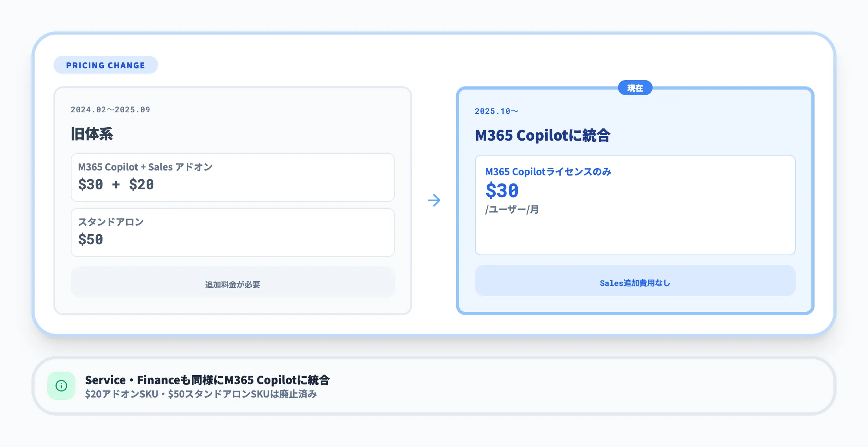The image size is (868, 447).
Task: Open the Service・Financeも同様にM365 Copilotに統合 link
Action: (208, 379)
